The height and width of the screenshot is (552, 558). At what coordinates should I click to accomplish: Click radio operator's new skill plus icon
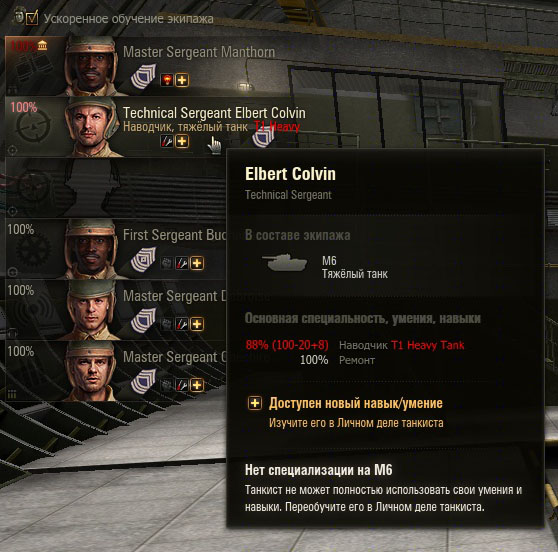click(197, 324)
